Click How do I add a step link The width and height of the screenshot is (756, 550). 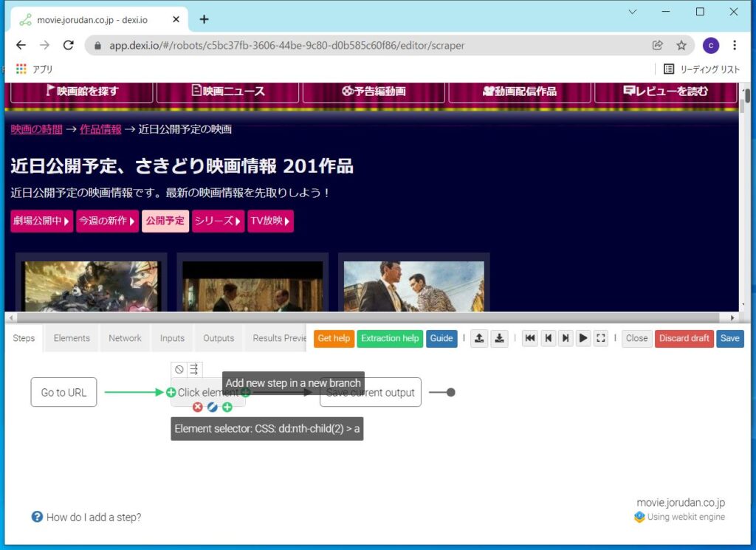(94, 518)
